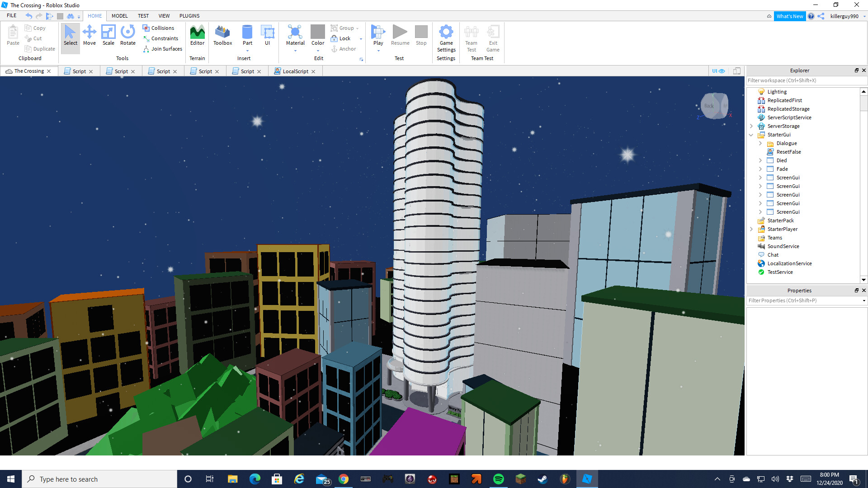Expand the ServerStorage node
The width and height of the screenshot is (868, 488).
(751, 126)
